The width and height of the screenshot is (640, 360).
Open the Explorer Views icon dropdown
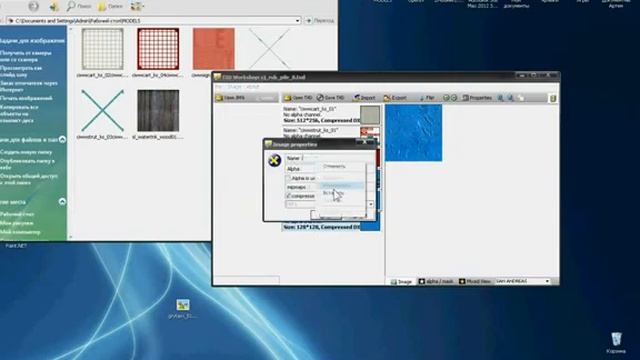coord(137,6)
